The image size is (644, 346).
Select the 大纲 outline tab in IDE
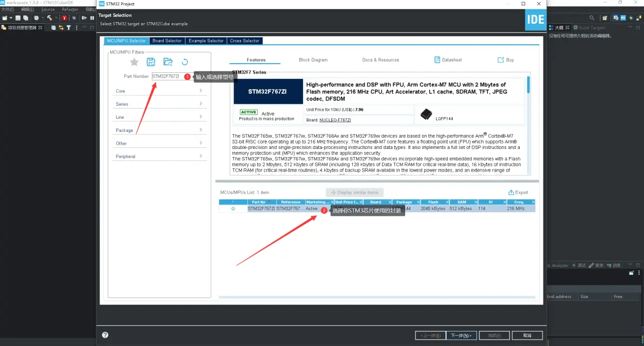(559, 28)
